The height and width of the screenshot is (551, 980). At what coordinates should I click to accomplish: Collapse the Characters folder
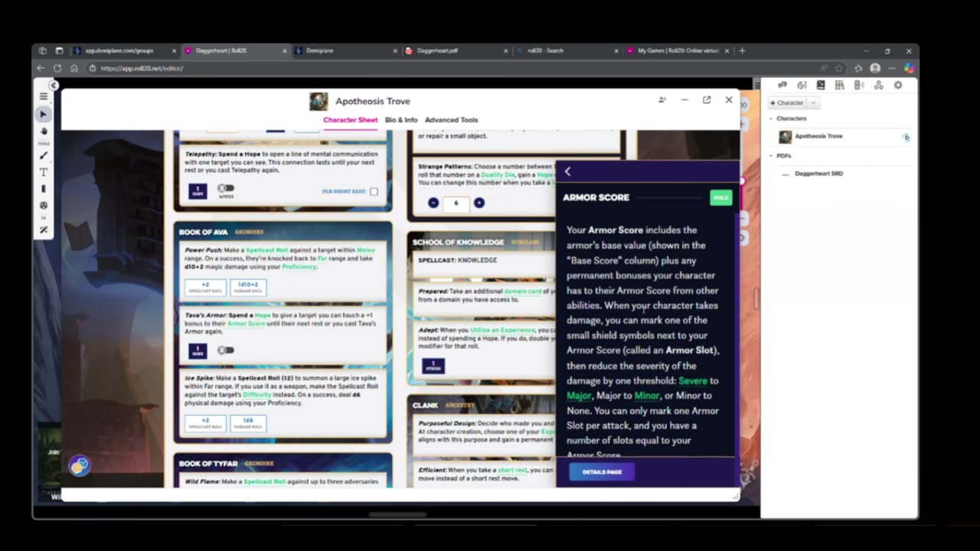point(771,119)
